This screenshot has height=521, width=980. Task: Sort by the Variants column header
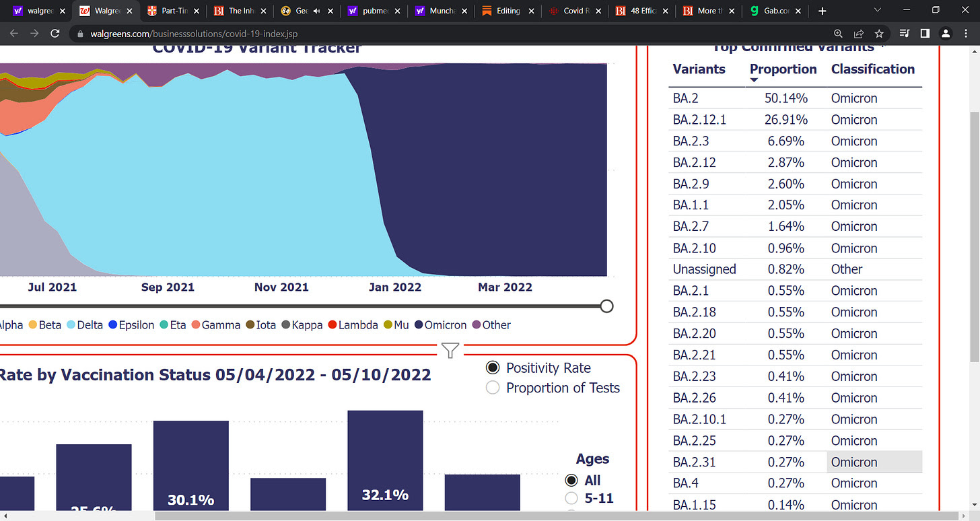tap(699, 69)
